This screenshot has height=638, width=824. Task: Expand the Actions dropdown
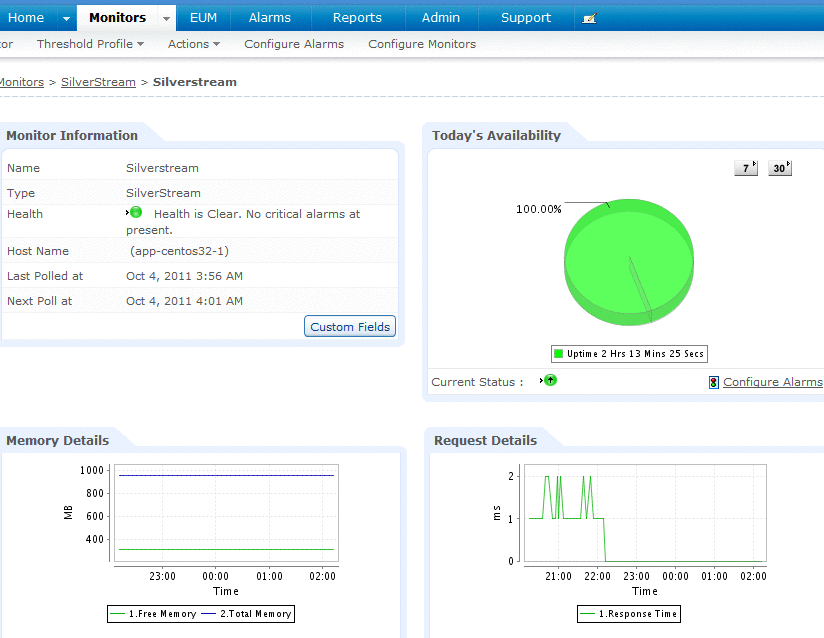click(x=213, y=43)
